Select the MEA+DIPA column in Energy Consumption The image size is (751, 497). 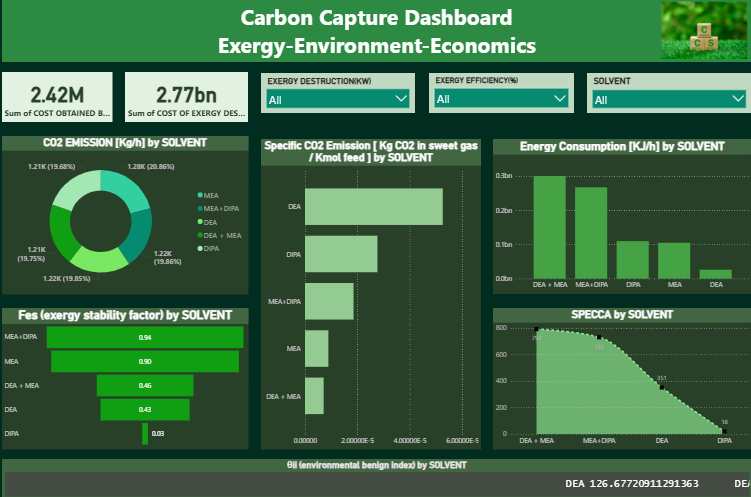tap(591, 232)
